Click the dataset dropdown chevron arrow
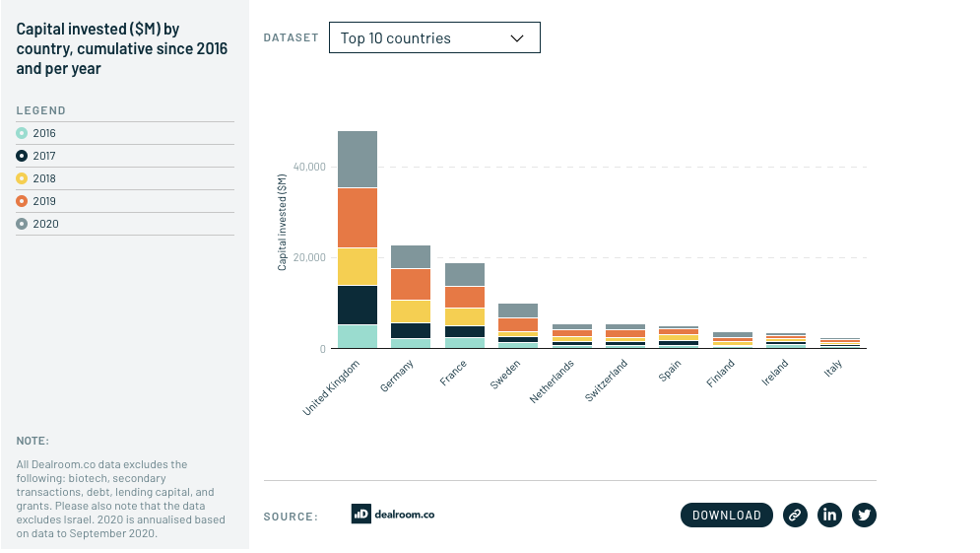 coord(517,38)
